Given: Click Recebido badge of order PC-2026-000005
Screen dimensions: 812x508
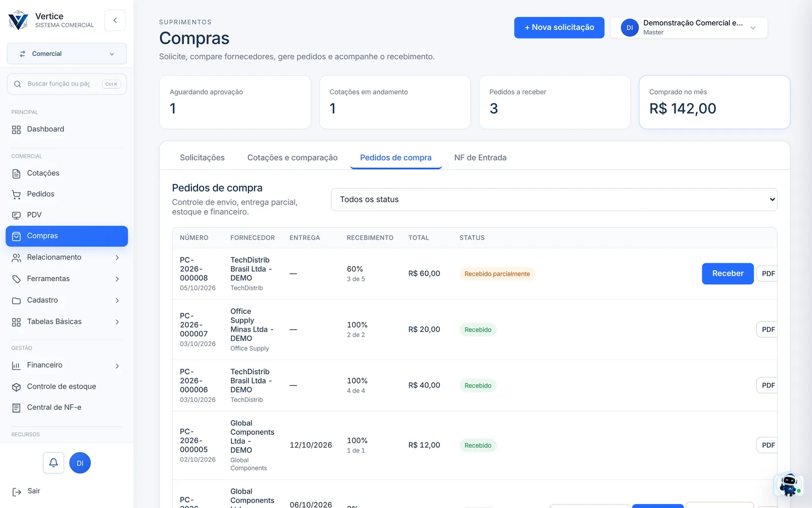Looking at the screenshot, I should click(478, 446).
